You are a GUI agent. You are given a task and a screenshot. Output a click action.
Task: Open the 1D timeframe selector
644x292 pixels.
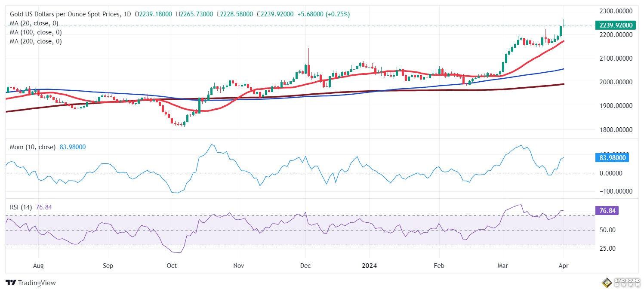point(126,14)
